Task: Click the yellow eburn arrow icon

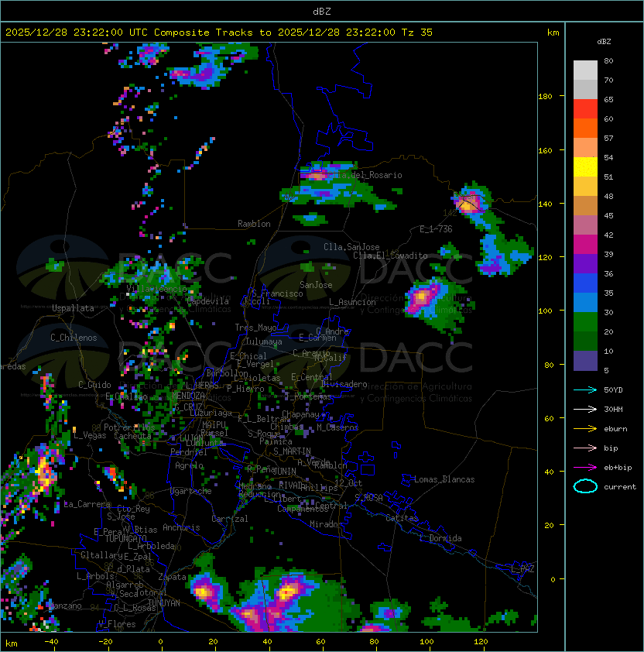Action: pos(585,429)
